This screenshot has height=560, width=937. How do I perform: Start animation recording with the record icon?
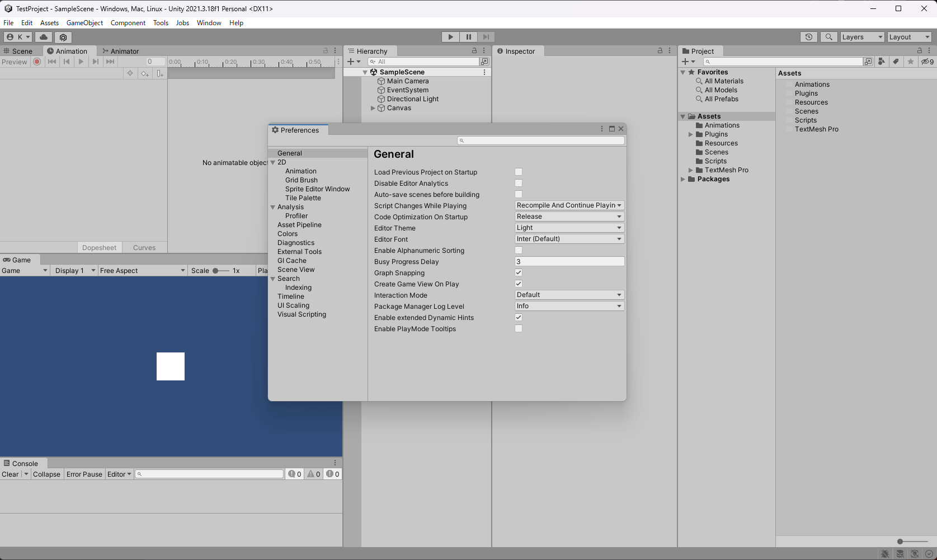tap(37, 62)
